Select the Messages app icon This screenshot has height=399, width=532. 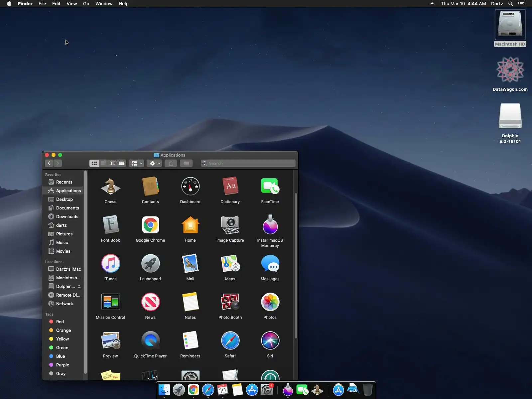(270, 264)
